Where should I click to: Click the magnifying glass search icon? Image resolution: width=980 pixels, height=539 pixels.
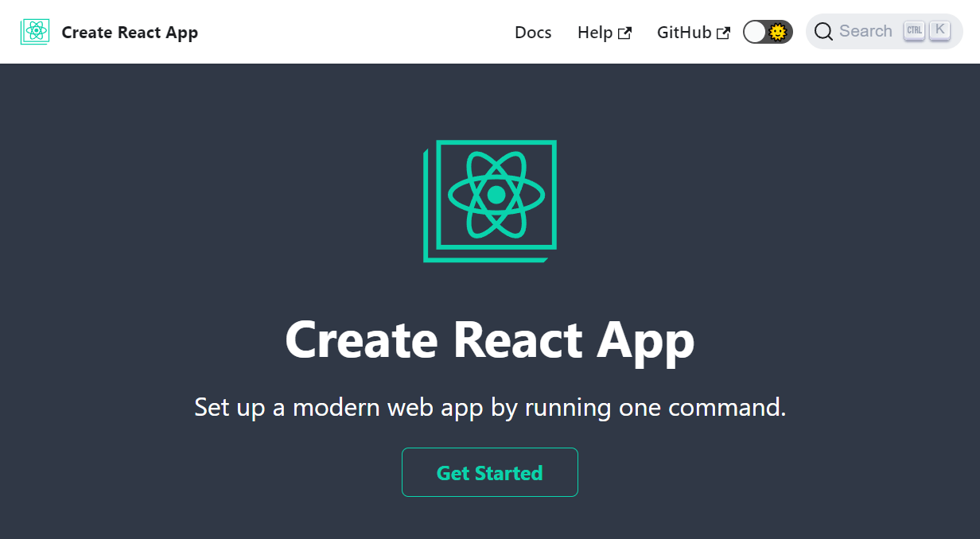tap(824, 32)
